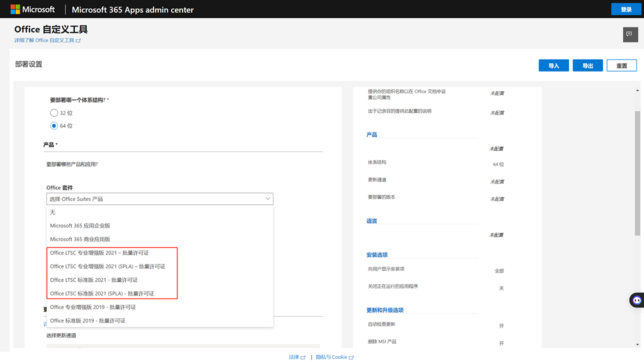
Task: Click the external link icon beside 详细了解 Office 自定义工具
Action: pos(78,40)
